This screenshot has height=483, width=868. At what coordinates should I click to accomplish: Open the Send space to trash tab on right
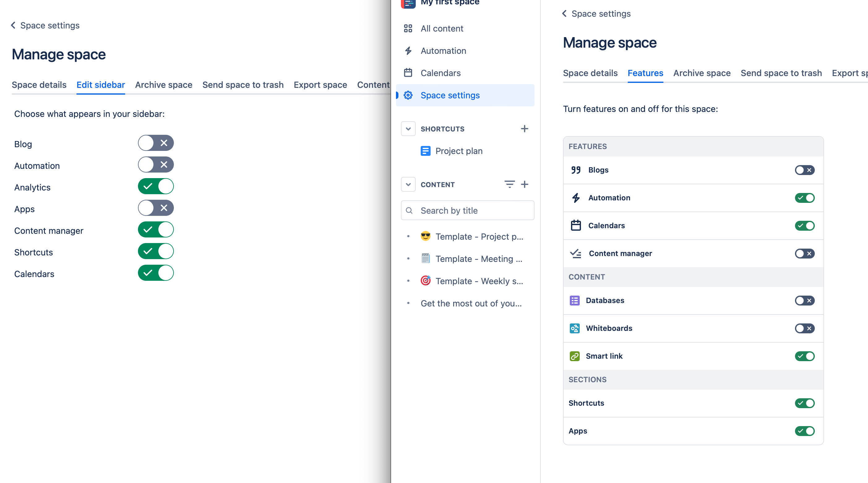click(781, 73)
